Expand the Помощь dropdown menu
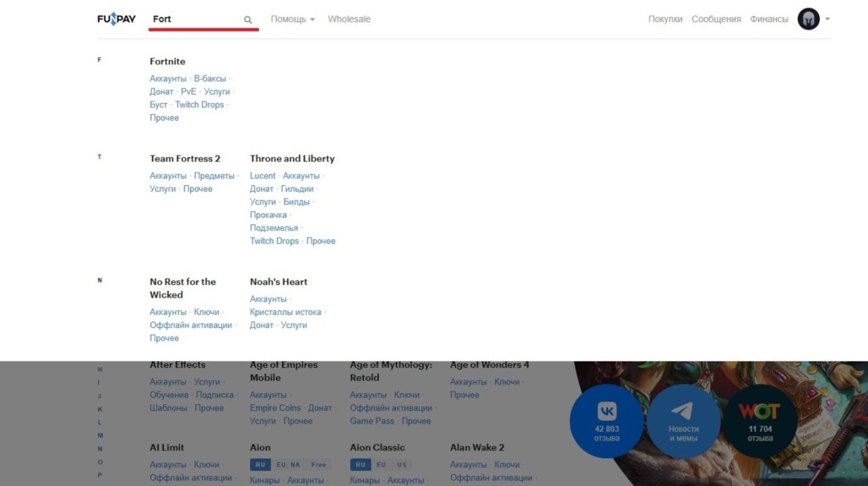The image size is (868, 486). click(292, 19)
